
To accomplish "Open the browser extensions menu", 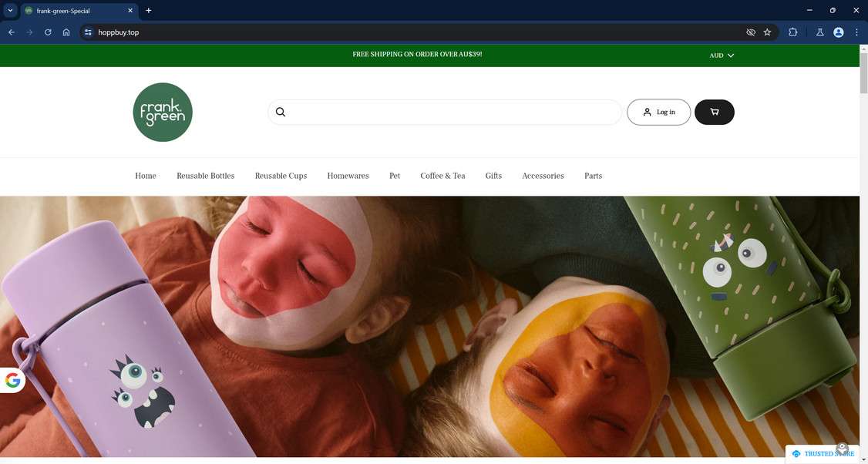I will click(792, 32).
